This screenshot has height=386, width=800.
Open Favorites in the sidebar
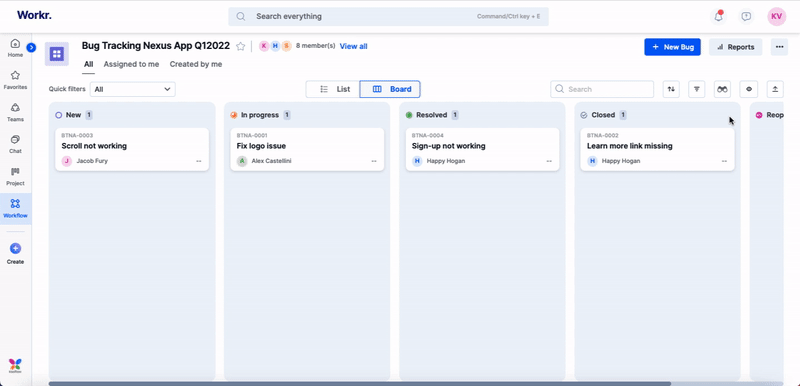15,80
